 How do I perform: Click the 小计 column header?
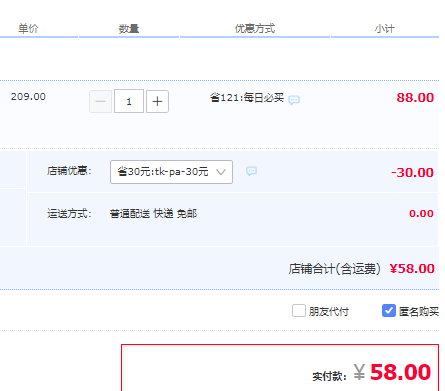pyautogui.click(x=385, y=29)
